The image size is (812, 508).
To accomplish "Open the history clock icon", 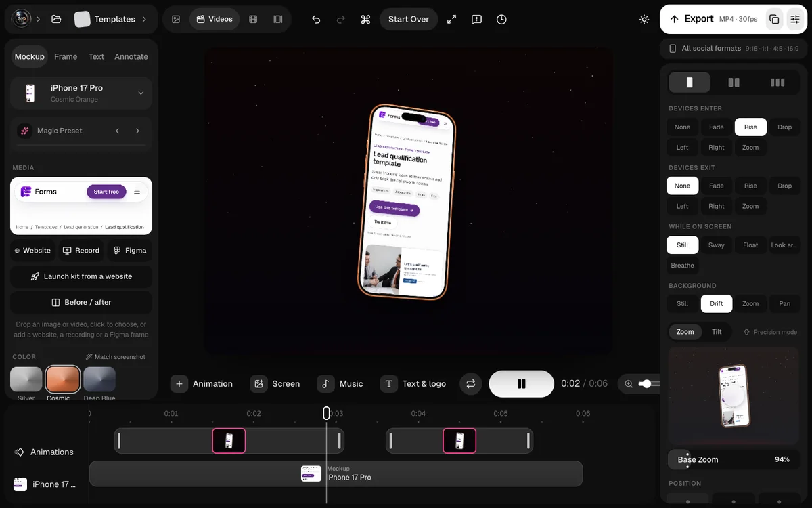I will (x=501, y=19).
